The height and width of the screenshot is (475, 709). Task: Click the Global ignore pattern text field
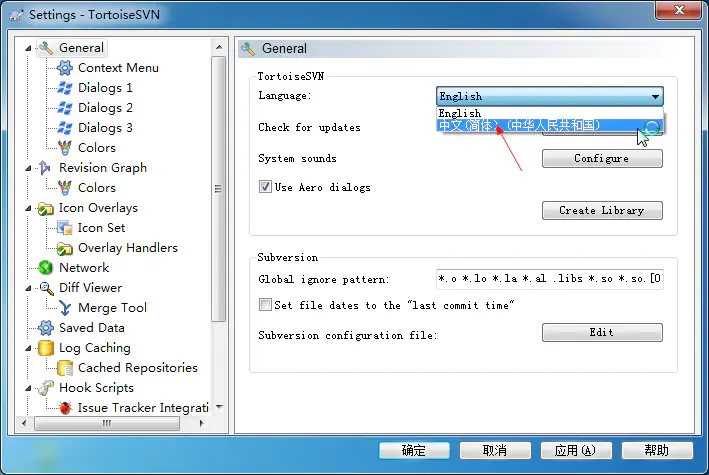549,279
